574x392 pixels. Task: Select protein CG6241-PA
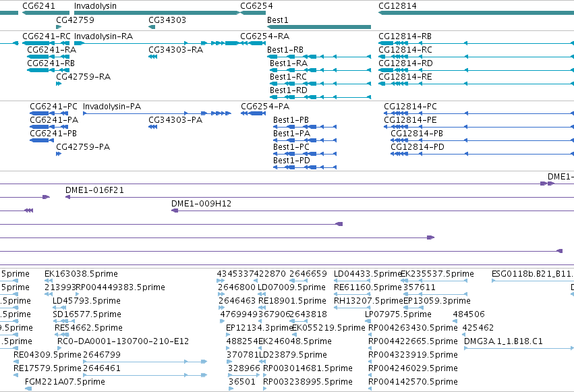[x=49, y=127]
